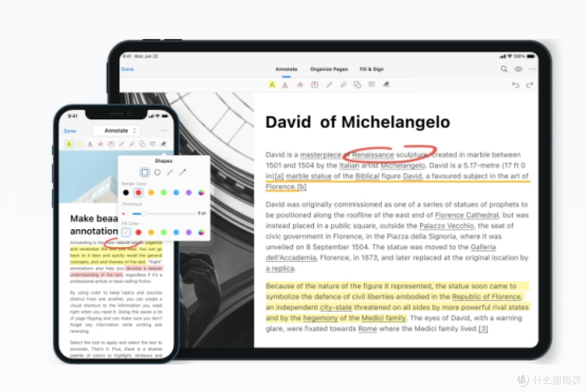Pick black as the border color
Screen dimensions: 586x392
tap(126, 192)
